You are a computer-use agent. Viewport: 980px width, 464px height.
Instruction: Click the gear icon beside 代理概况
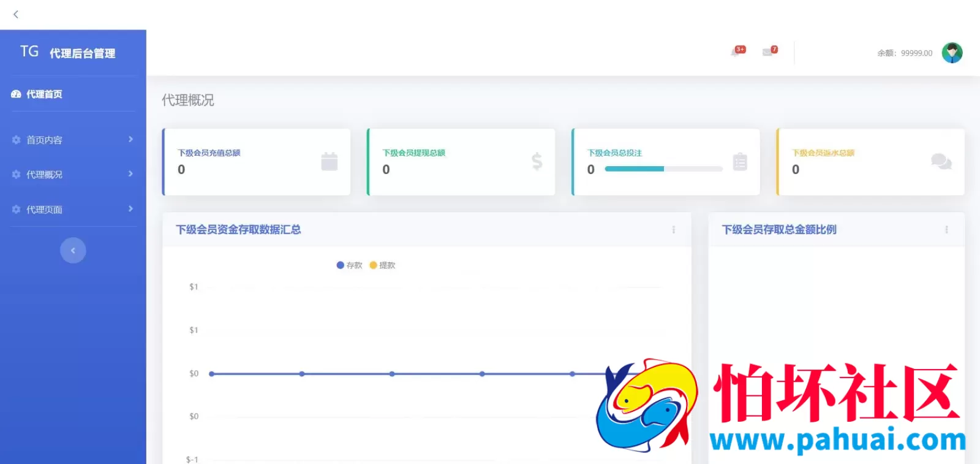pos(16,175)
